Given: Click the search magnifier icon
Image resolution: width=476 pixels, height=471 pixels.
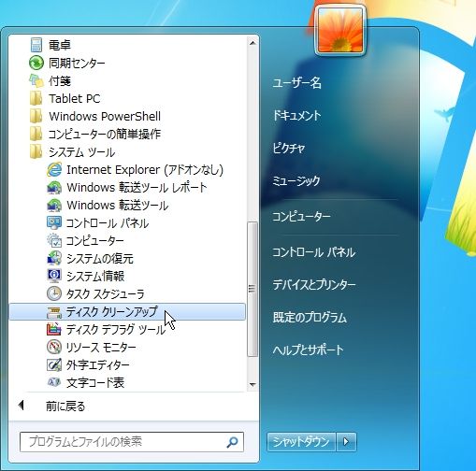Looking at the screenshot, I should (232, 442).
